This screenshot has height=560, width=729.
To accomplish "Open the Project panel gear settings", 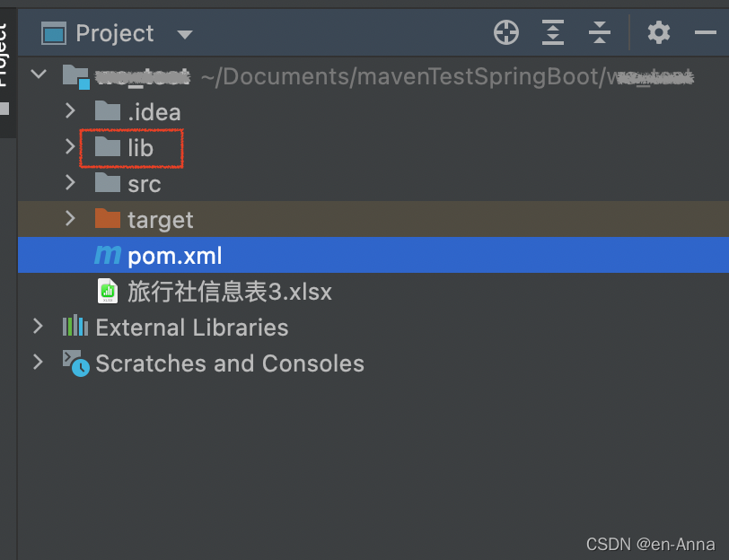I will (x=659, y=32).
